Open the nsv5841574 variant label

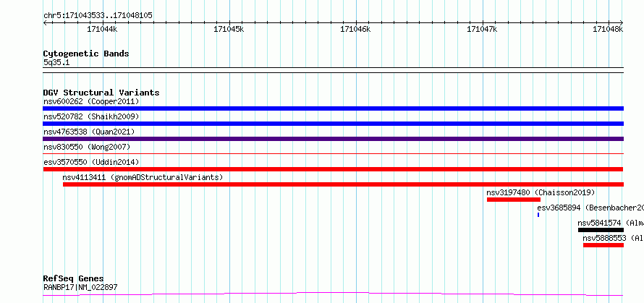(x=610, y=223)
